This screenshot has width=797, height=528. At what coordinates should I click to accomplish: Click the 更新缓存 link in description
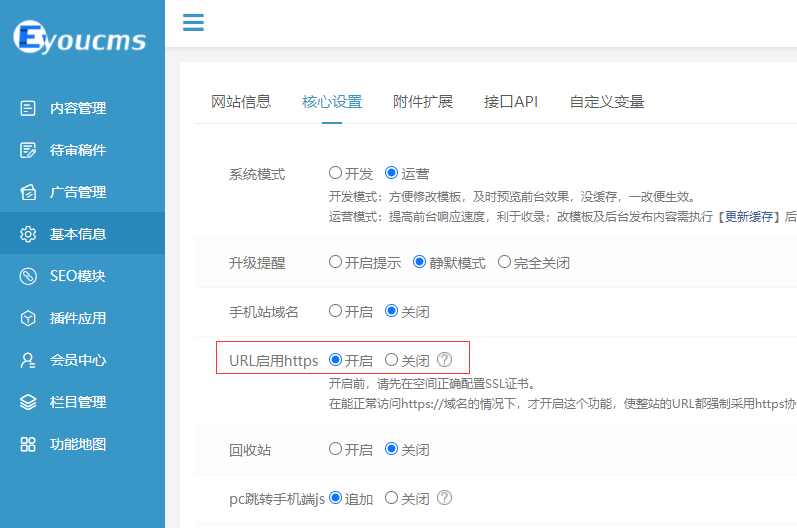click(x=752, y=216)
